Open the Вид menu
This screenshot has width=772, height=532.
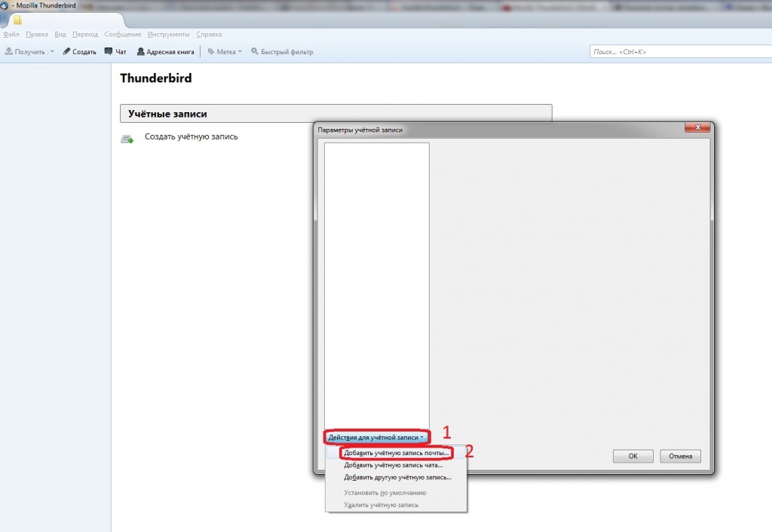pyautogui.click(x=60, y=35)
